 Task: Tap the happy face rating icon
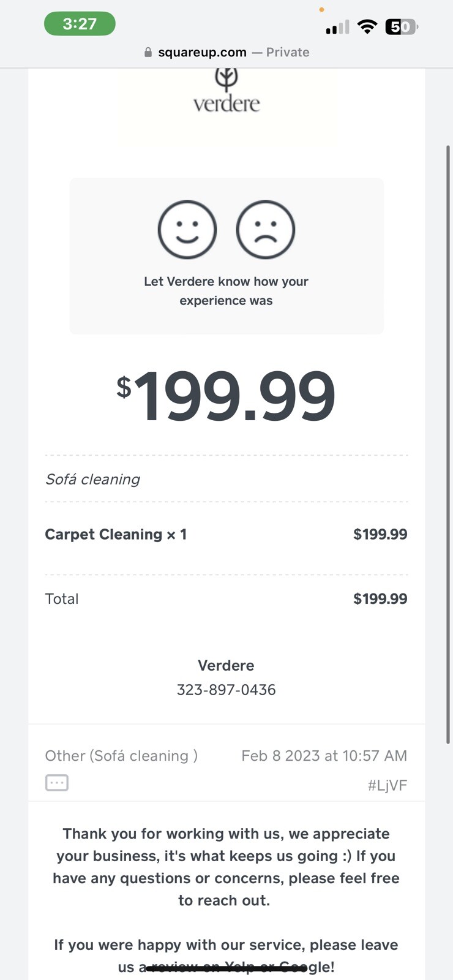tap(187, 230)
